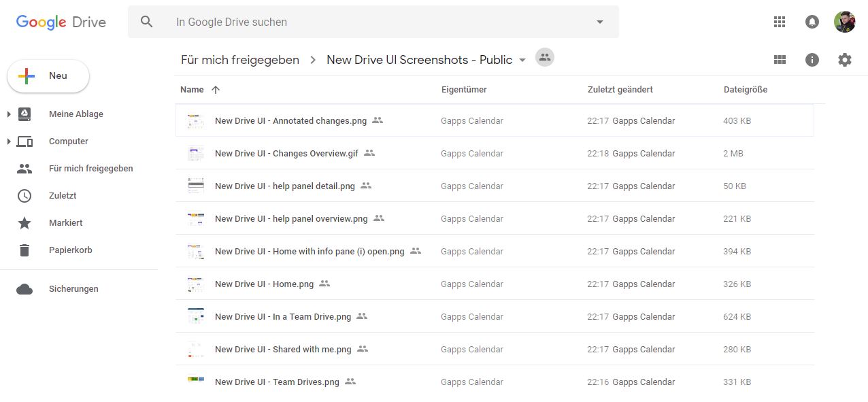This screenshot has width=868, height=402.
Task: Select New Drive UI - help panel overview.png
Action: 291,218
